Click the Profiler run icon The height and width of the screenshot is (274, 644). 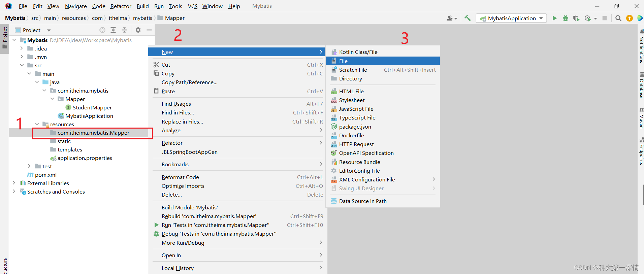(x=588, y=18)
